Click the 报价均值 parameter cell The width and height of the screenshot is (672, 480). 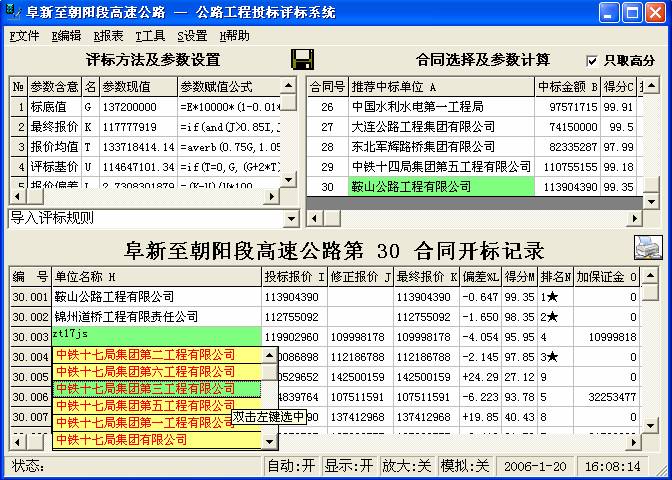(54, 147)
